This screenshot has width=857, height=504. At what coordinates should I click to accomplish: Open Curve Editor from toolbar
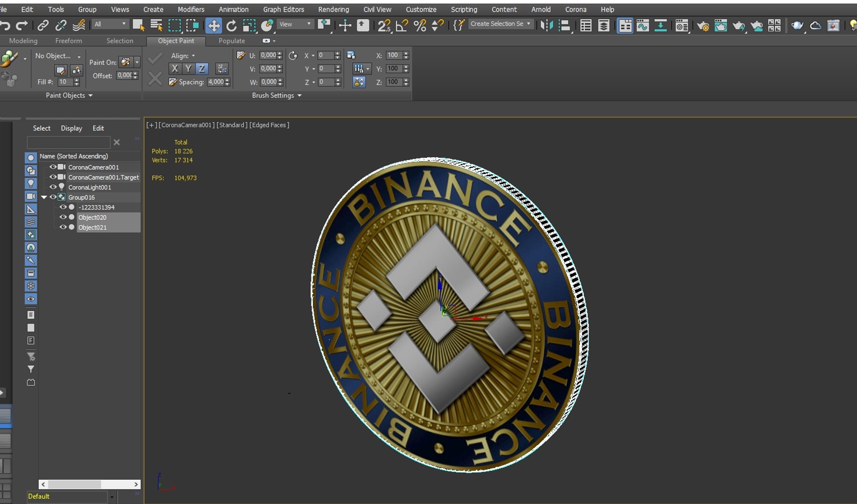click(x=643, y=25)
